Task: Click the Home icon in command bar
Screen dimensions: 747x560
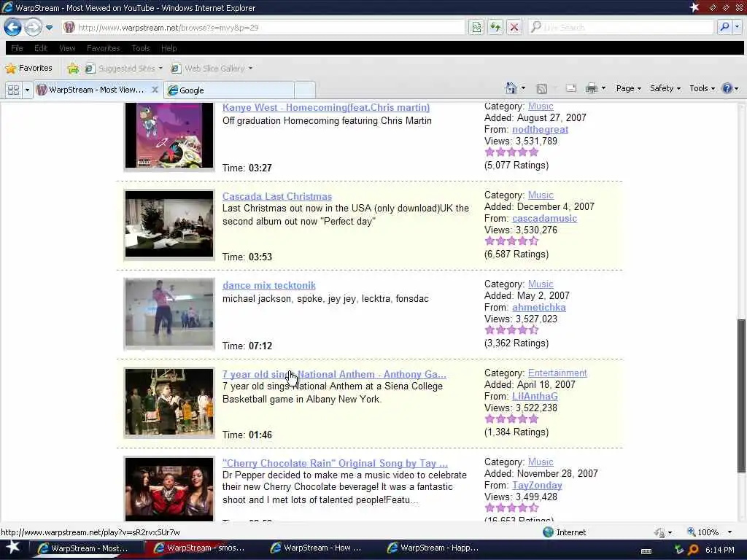Action: (511, 88)
